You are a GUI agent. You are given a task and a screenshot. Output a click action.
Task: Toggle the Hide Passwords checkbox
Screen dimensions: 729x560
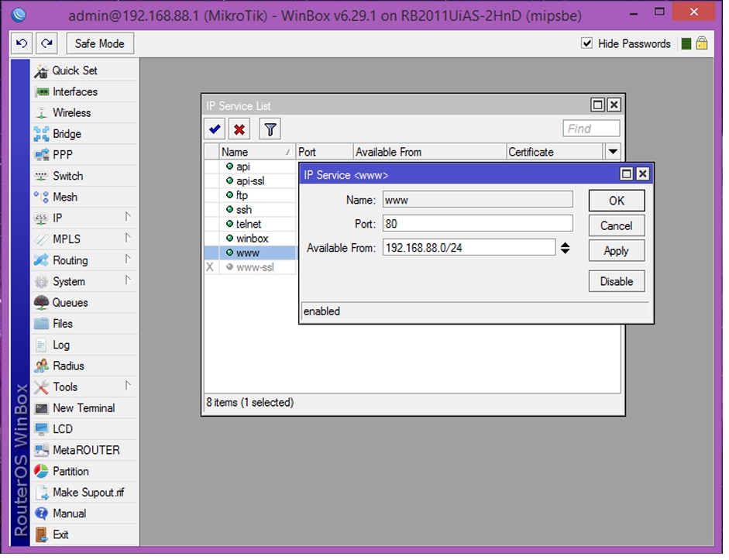[586, 43]
